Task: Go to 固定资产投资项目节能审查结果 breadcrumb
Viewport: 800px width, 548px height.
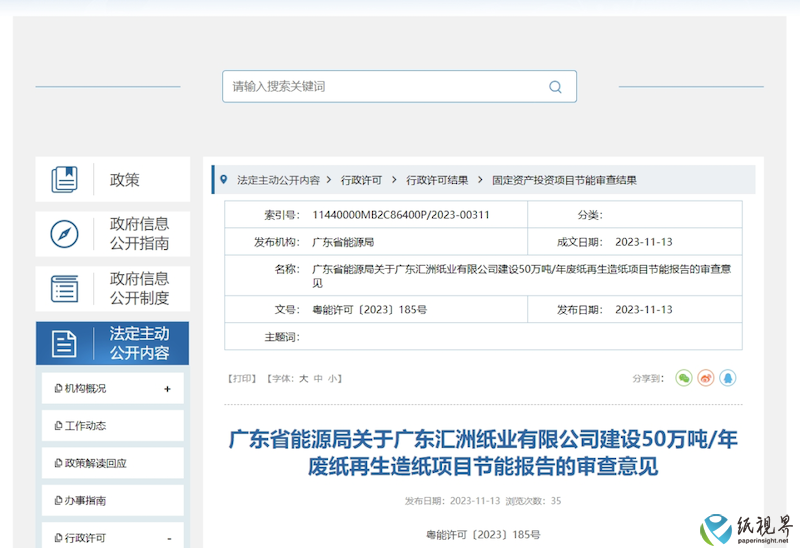Action: click(x=564, y=180)
